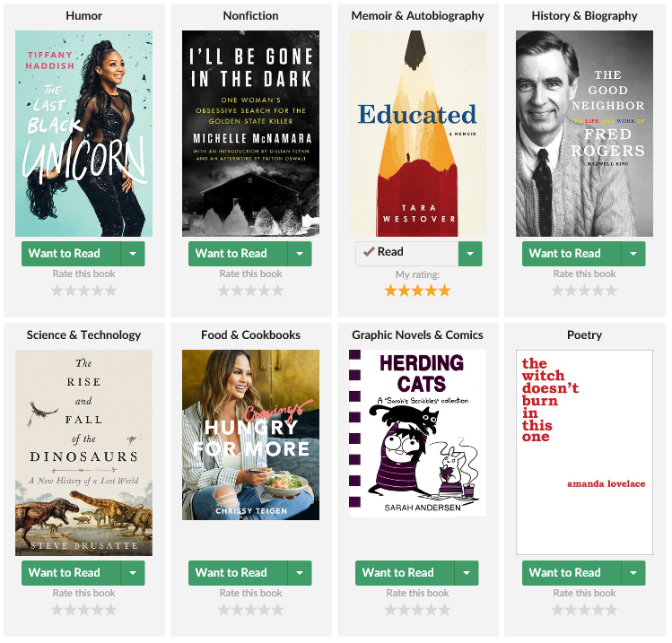
Task: View The Good Neighbor Fred Rogers cover
Action: point(585,134)
